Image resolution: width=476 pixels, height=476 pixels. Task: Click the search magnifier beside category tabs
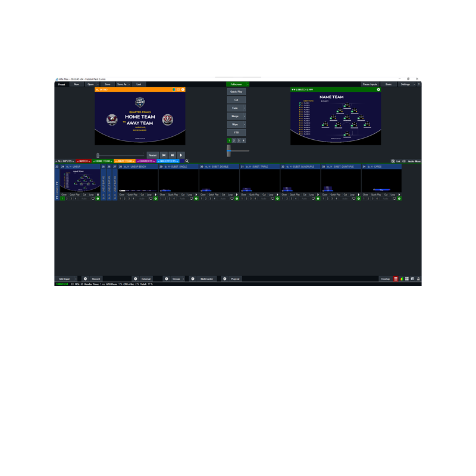(x=187, y=161)
